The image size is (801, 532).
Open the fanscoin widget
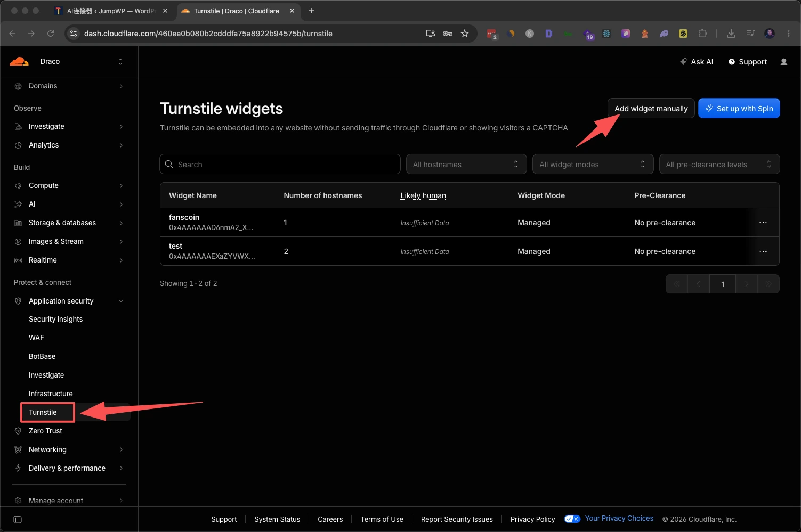(184, 217)
